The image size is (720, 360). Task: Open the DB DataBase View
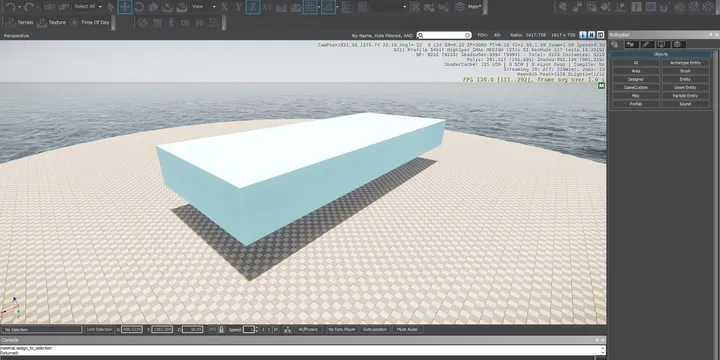186,22
